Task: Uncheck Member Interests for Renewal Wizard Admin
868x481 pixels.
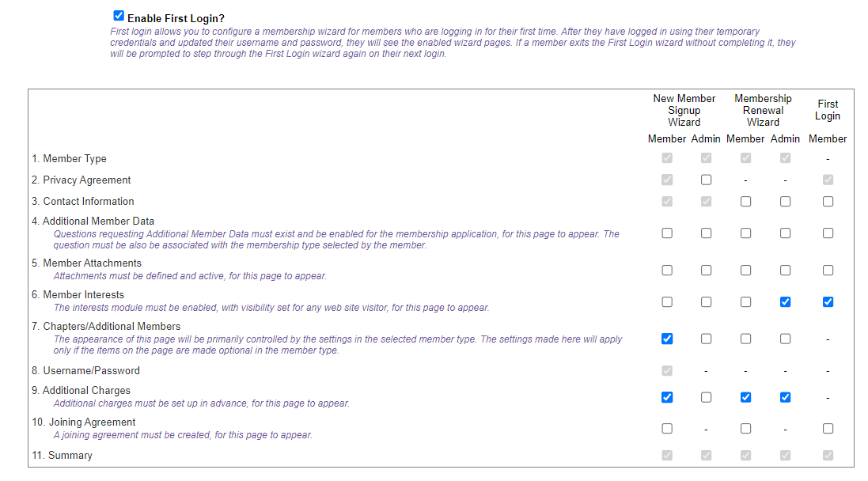Action: 785,301
